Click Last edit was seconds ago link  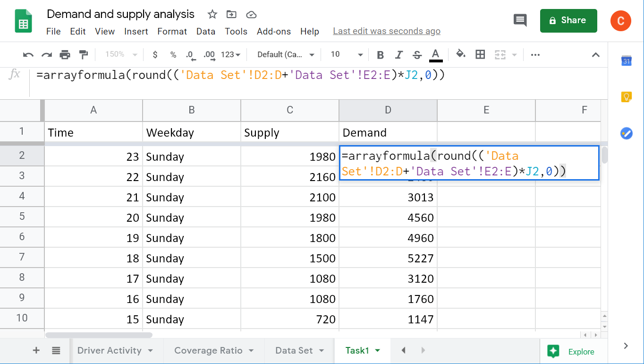click(387, 31)
